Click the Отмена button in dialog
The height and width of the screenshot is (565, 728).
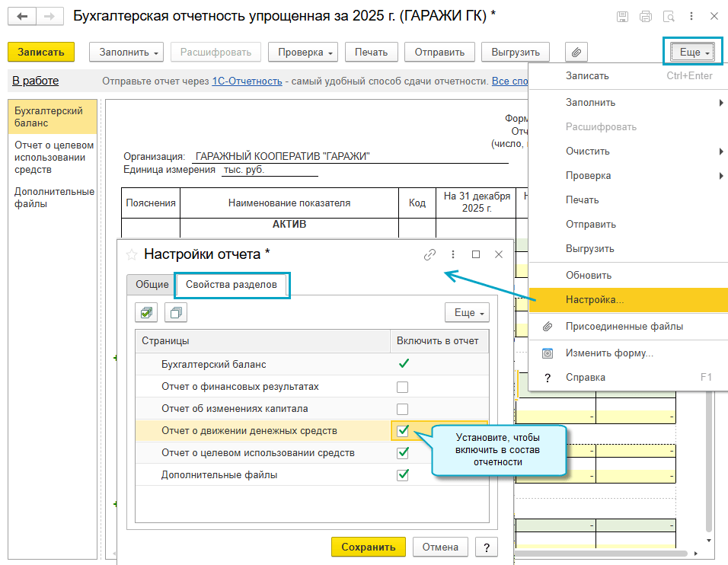pyautogui.click(x=440, y=547)
